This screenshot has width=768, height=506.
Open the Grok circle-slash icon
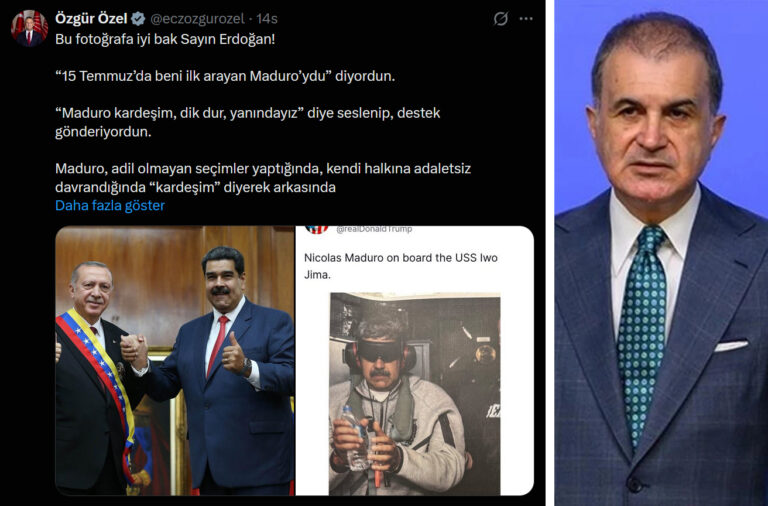500,19
